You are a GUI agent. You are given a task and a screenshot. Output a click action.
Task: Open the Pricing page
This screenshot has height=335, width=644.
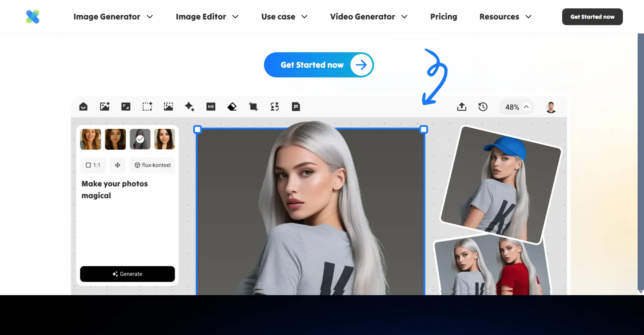point(443,17)
